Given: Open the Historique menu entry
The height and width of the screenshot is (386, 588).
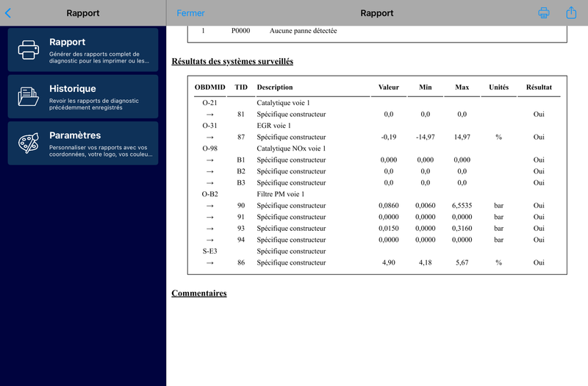Looking at the screenshot, I should tap(83, 96).
